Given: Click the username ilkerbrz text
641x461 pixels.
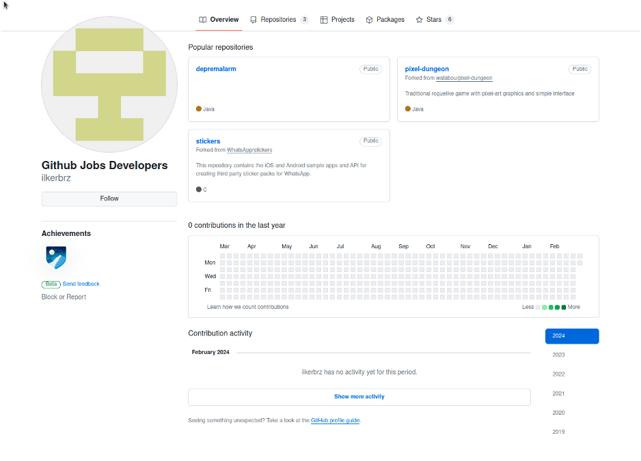Looking at the screenshot, I should click(56, 178).
